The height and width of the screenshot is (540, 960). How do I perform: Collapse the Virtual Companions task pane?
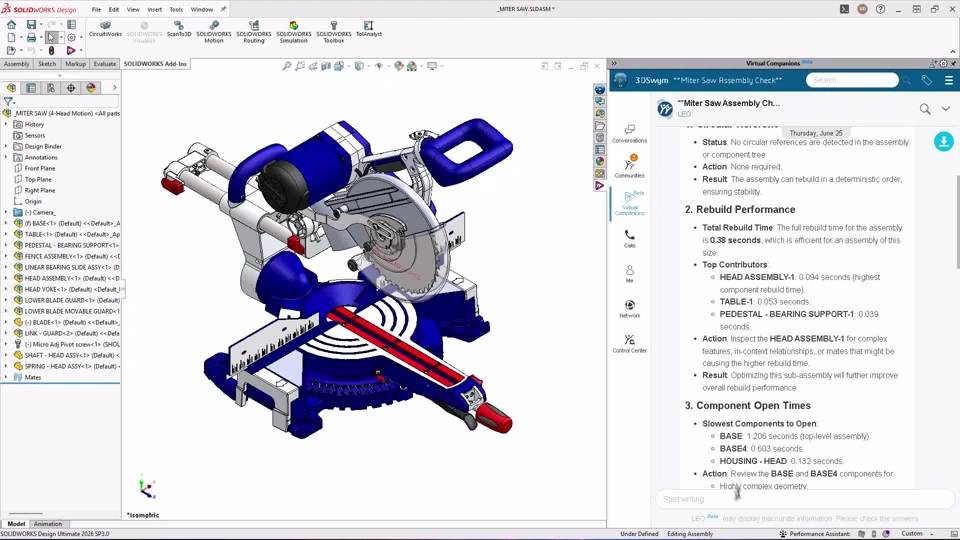coord(614,64)
